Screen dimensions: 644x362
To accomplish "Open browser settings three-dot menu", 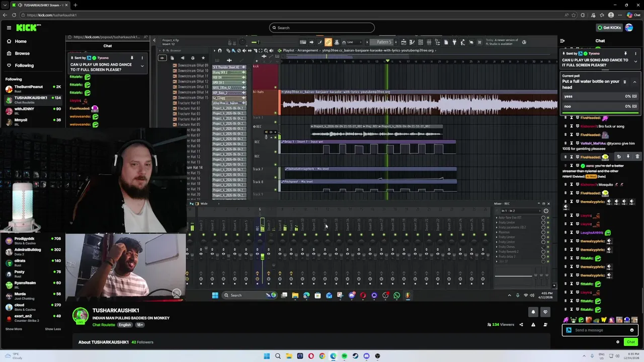I will [x=620, y=15].
